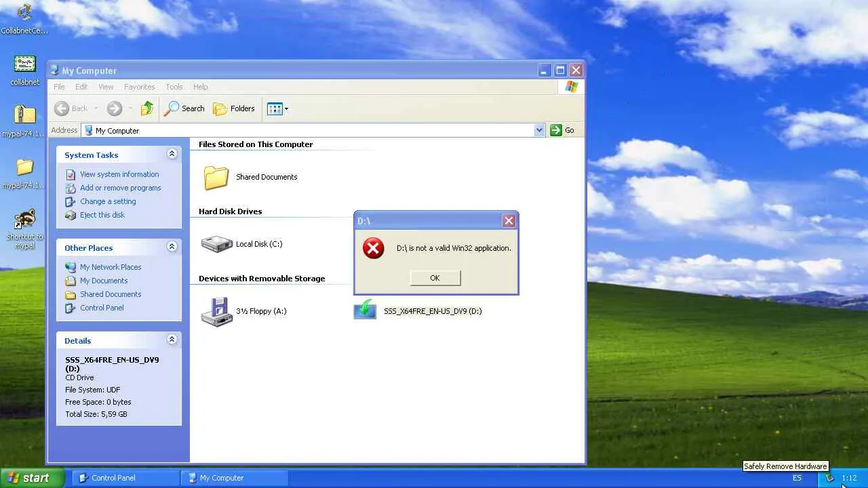Screen dimensions: 868x488
Task: Open the File menu
Action: click(59, 87)
